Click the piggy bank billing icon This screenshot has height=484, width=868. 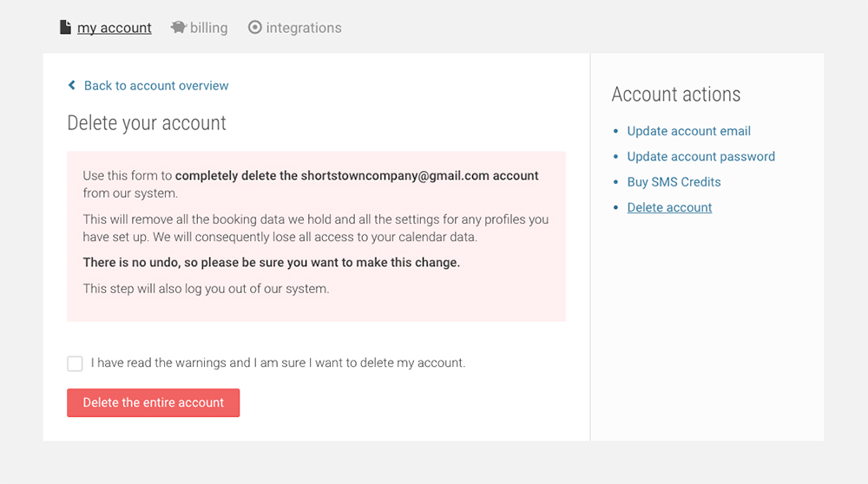point(179,28)
